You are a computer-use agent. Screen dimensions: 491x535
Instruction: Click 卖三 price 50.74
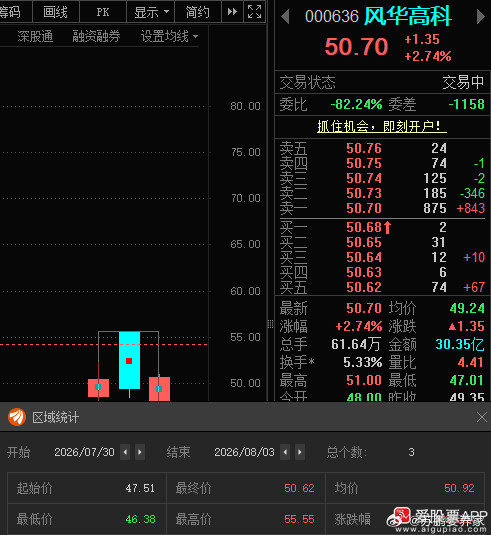coord(364,178)
